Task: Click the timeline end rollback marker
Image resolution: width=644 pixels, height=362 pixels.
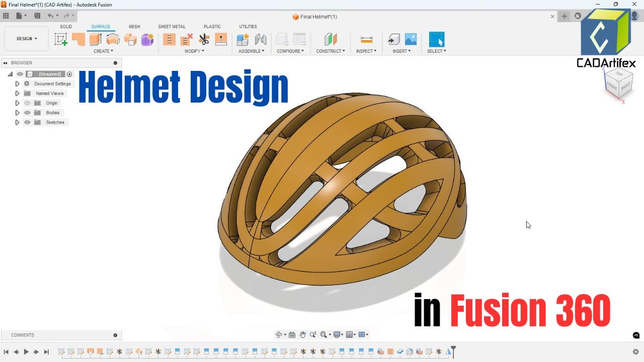Action: pos(453,351)
